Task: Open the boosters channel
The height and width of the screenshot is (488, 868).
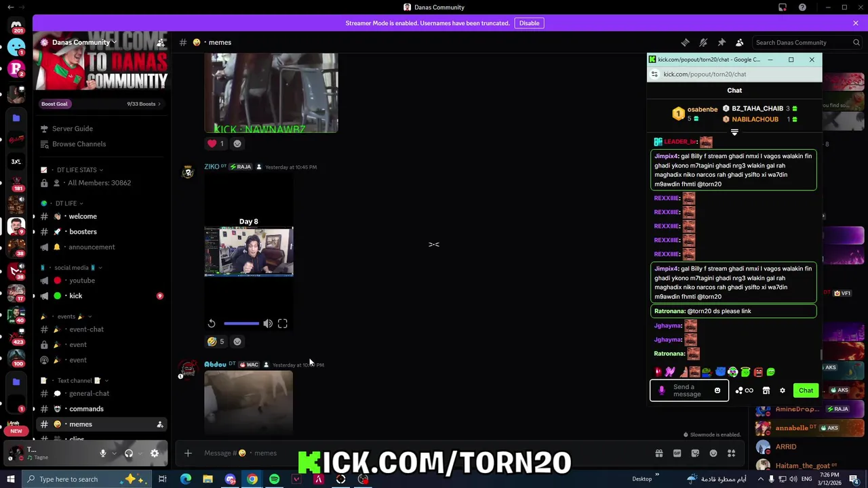Action: point(83,232)
